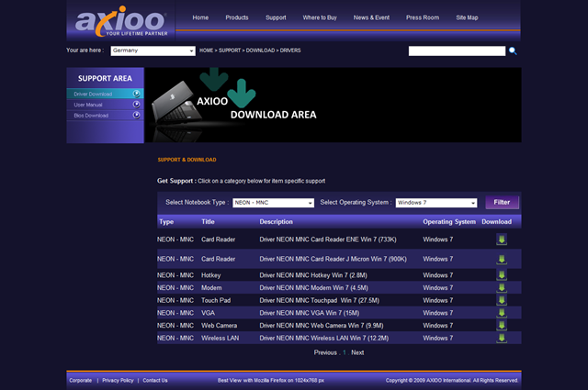
Task: Click the Title column header
Action: (x=209, y=222)
